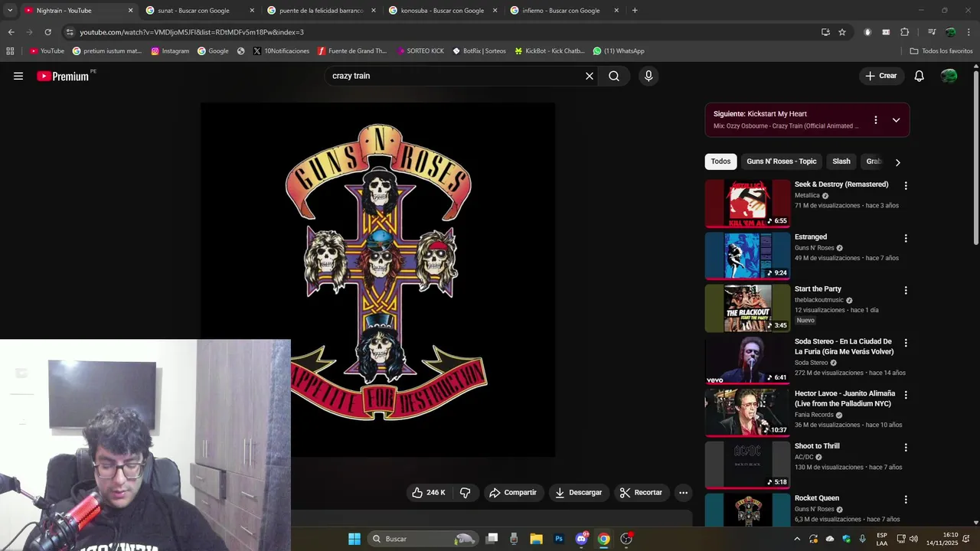
Task: Switch to puente de la felicidad tab
Action: (x=321, y=11)
